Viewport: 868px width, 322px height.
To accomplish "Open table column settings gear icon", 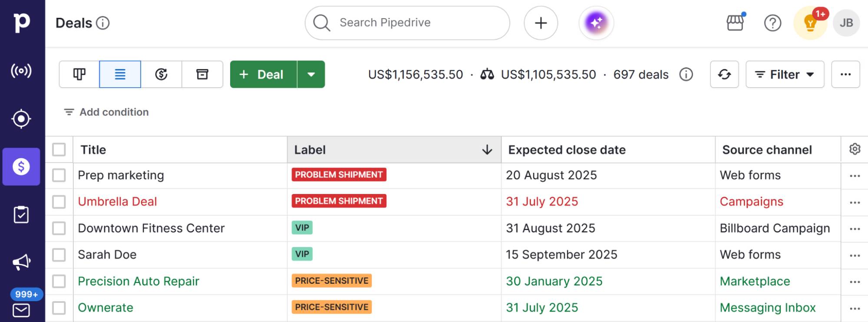I will click(855, 149).
